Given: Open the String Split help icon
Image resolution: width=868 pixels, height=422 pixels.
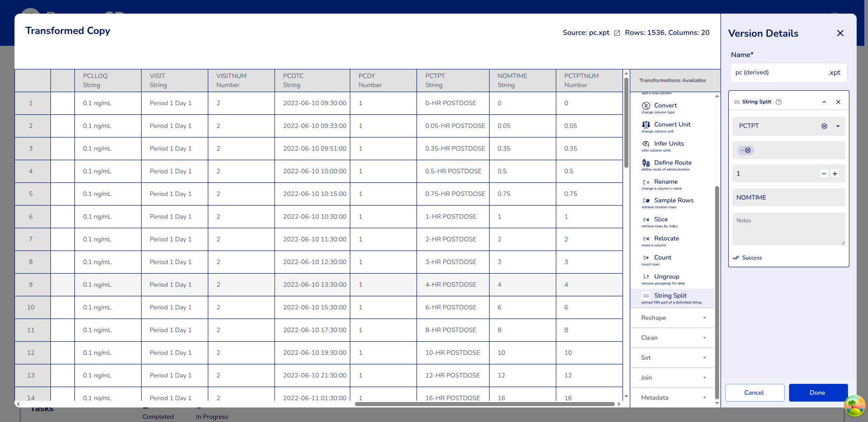Looking at the screenshot, I should point(779,102).
